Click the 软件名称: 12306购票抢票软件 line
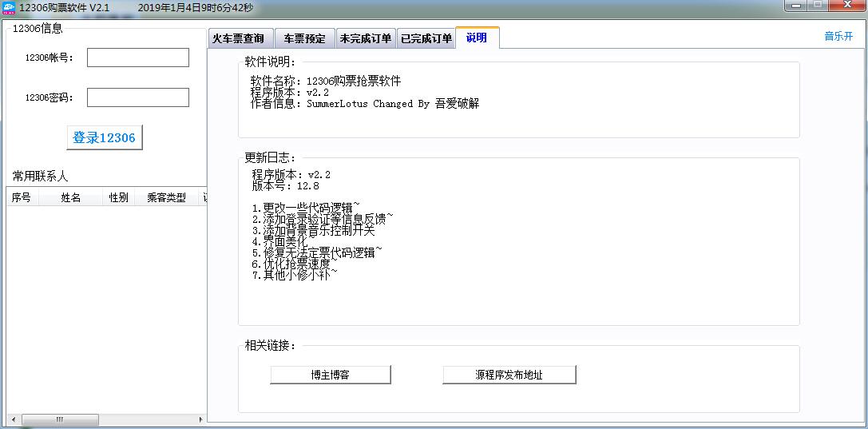 coord(326,81)
